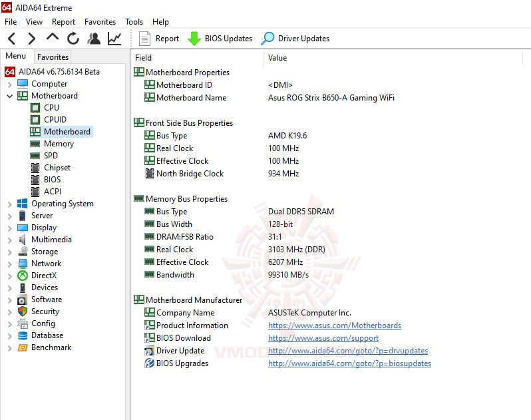Select the Motherboard ID row
This screenshot has width=531, height=420.
click(218, 85)
